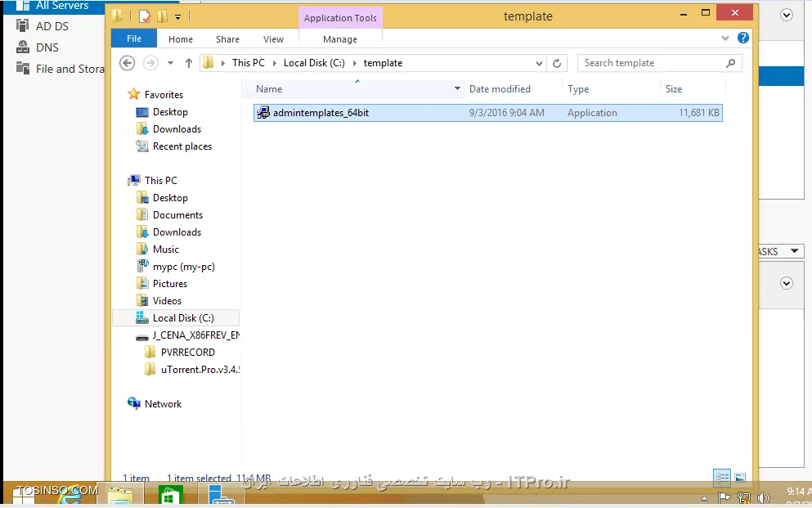Click the Forward navigation arrow
The width and height of the screenshot is (812, 508).
[150, 63]
